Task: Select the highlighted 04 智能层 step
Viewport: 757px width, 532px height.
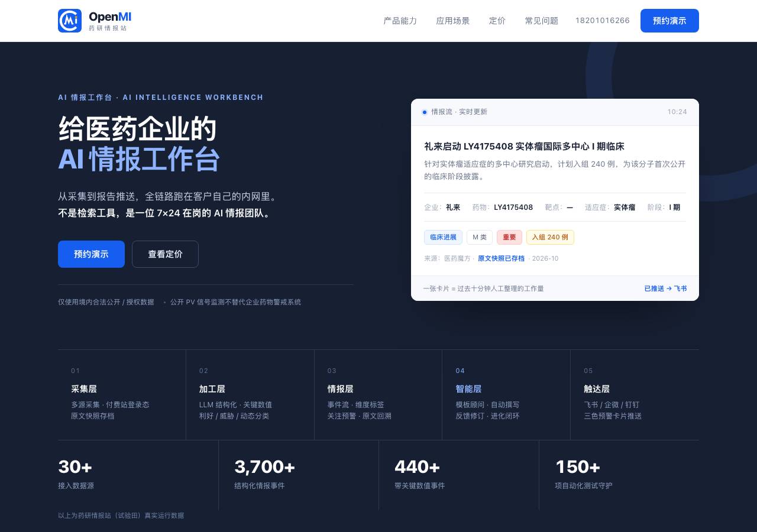Action: coord(506,395)
